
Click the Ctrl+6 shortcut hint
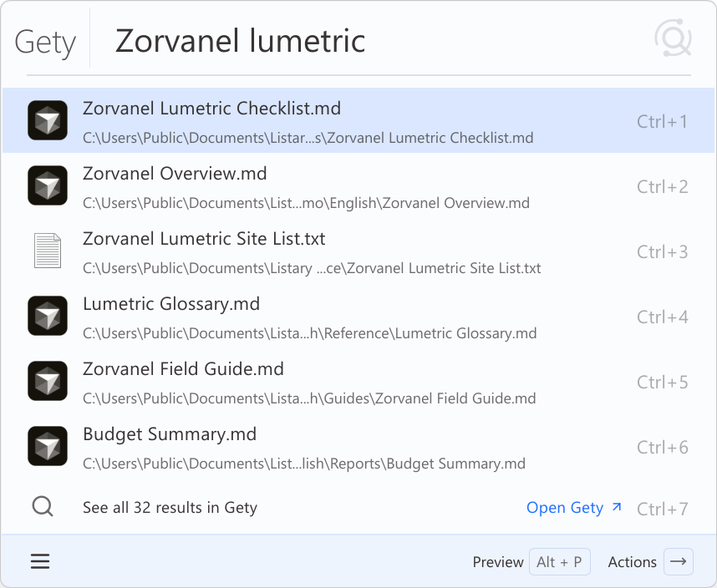click(x=662, y=448)
